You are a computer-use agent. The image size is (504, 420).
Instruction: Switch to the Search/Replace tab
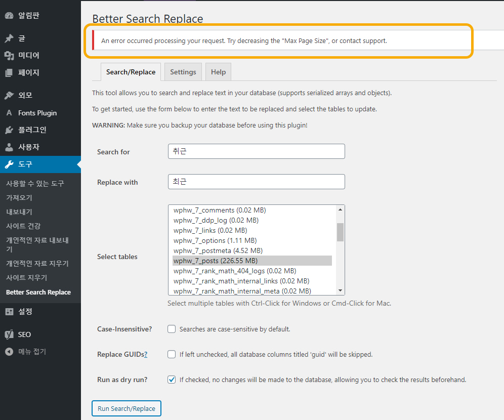tap(131, 72)
